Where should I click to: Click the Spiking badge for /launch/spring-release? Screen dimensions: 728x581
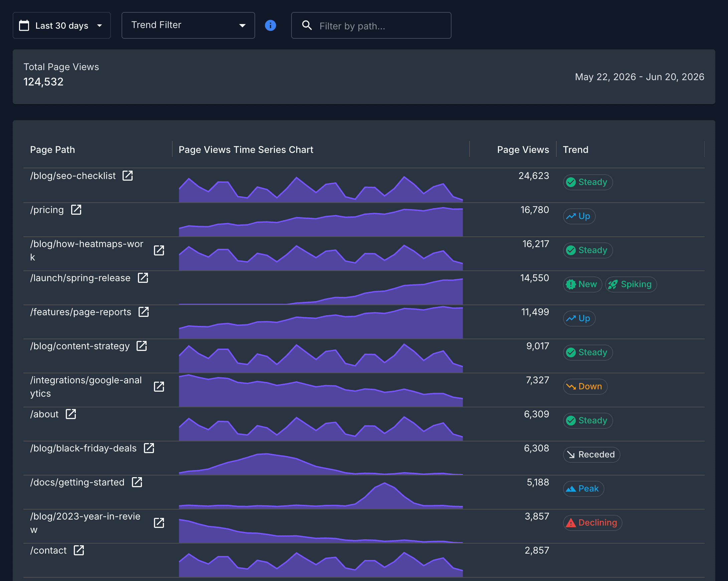(x=631, y=284)
